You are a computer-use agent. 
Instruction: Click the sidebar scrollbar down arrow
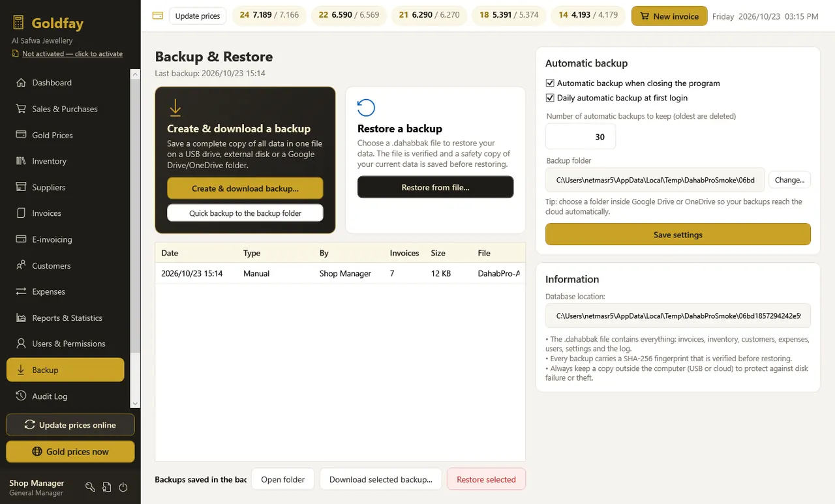pyautogui.click(x=136, y=404)
